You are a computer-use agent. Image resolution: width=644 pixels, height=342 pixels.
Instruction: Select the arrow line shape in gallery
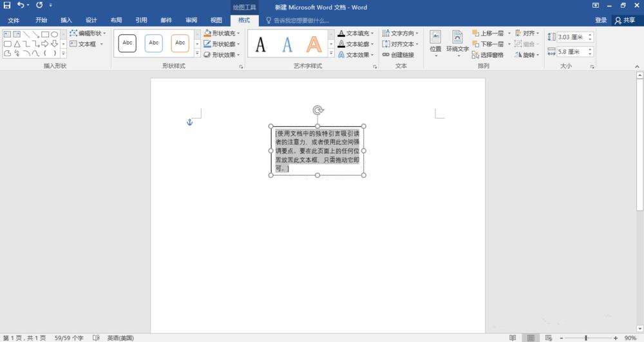click(x=35, y=35)
